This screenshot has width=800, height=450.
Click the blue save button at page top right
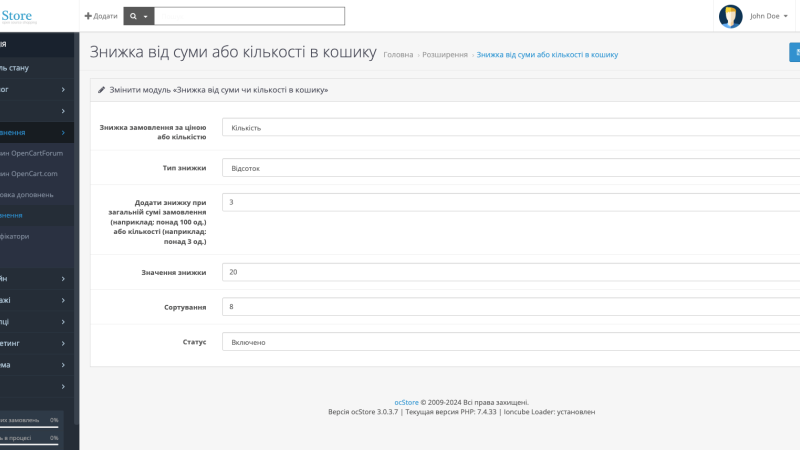pyautogui.click(x=794, y=52)
